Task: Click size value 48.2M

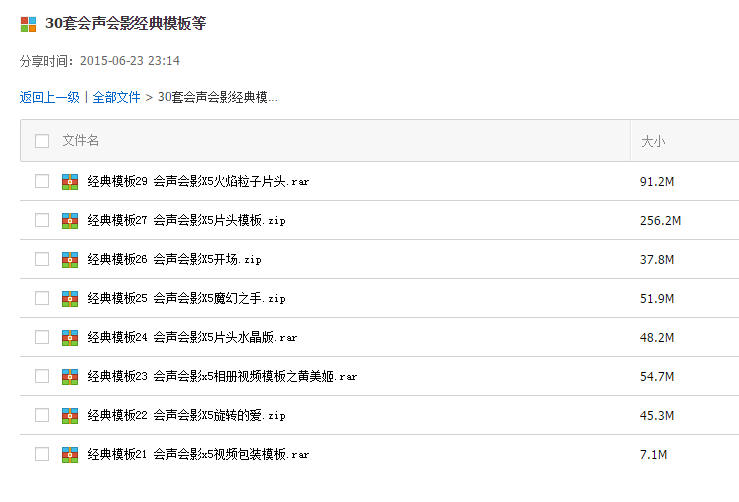Action: click(x=657, y=338)
